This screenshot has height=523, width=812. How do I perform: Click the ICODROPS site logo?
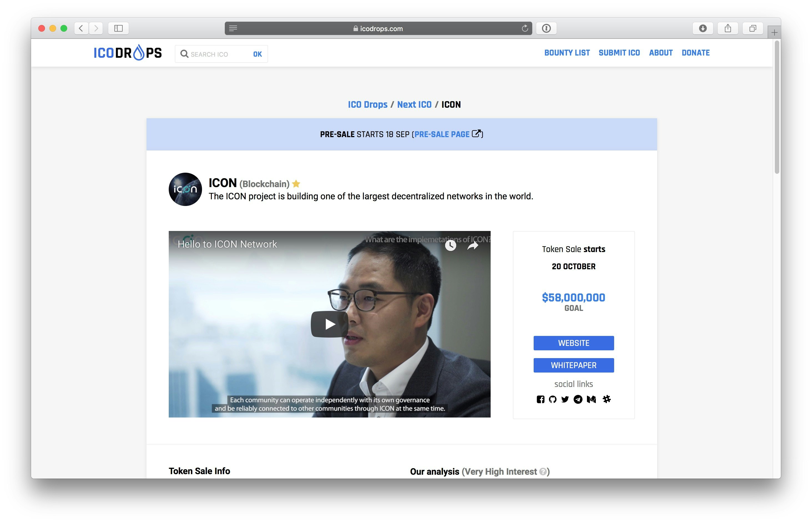point(128,53)
